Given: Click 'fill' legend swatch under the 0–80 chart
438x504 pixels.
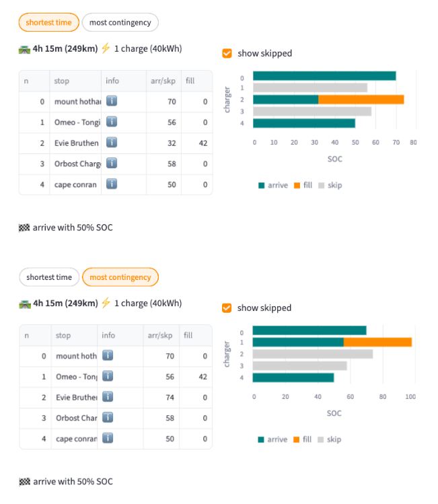Looking at the screenshot, I should coord(296,185).
